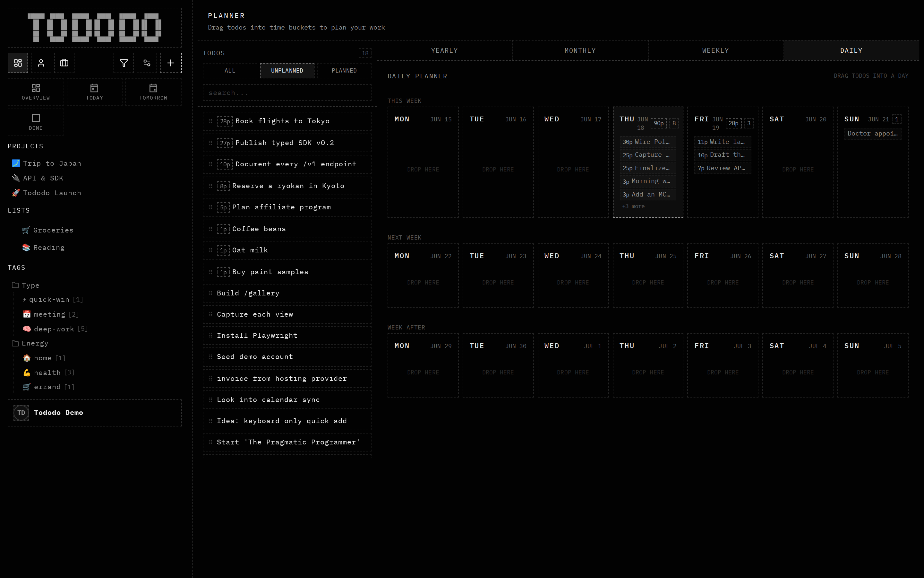Open the 11p Write la… task on Friday
This screenshot has height=578, width=924.
[x=723, y=142]
